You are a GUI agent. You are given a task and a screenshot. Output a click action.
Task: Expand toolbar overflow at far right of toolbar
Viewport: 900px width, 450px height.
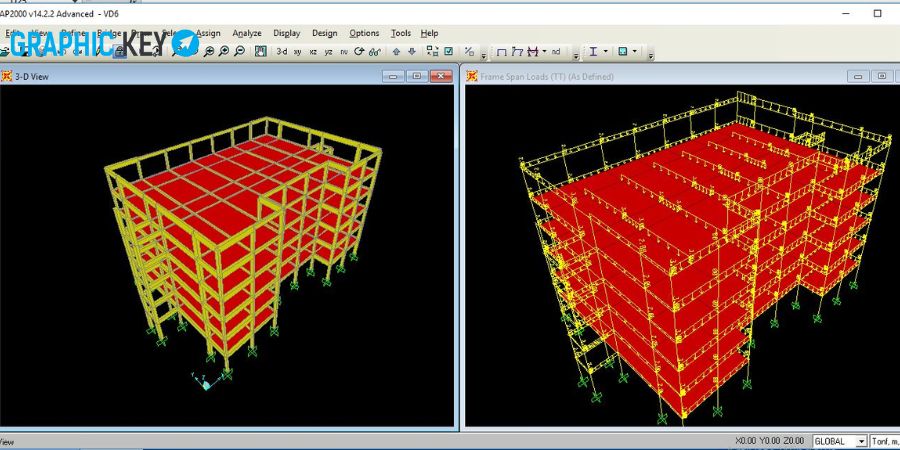tap(650, 56)
